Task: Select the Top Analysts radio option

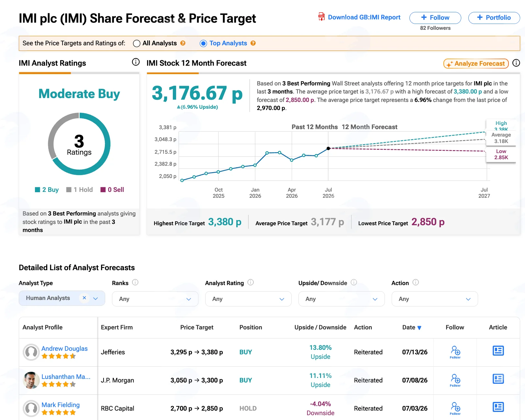Action: click(203, 43)
